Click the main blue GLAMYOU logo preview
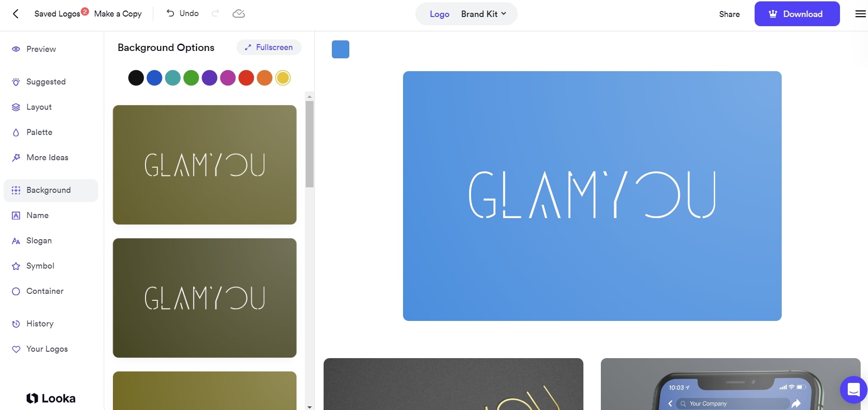Image resolution: width=868 pixels, height=410 pixels. (x=592, y=196)
